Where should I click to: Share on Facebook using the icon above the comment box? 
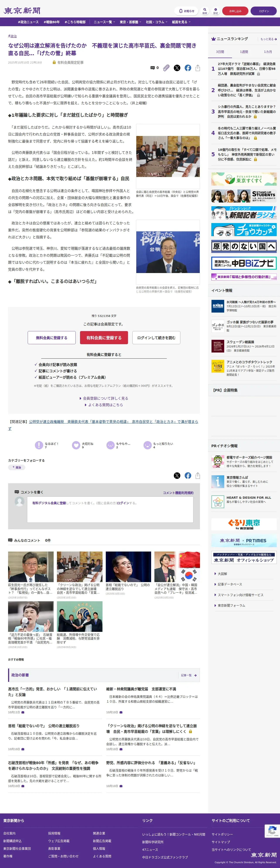point(188,475)
